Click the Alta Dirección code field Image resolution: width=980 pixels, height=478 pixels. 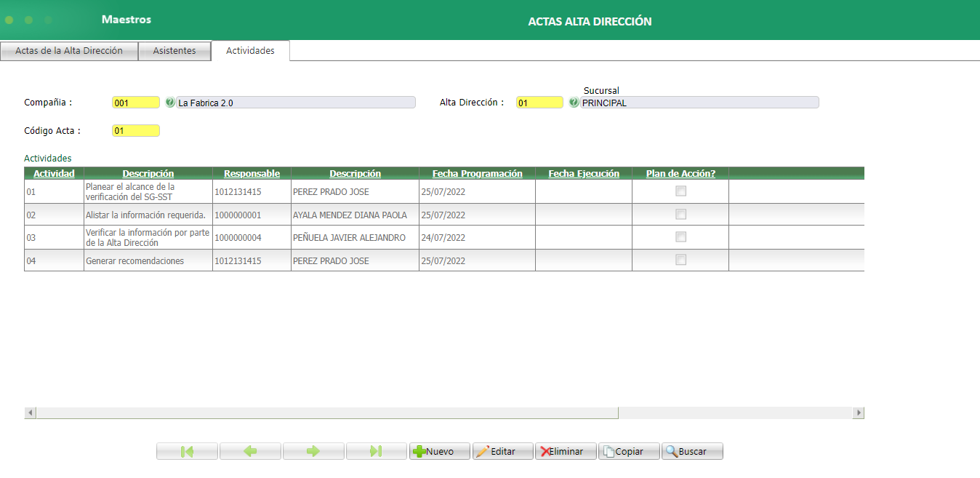(x=539, y=103)
